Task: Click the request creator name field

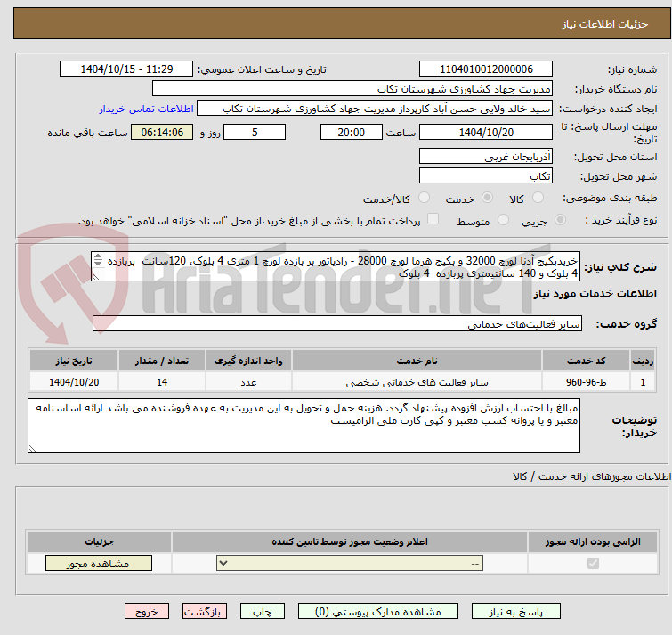Action: [375, 109]
